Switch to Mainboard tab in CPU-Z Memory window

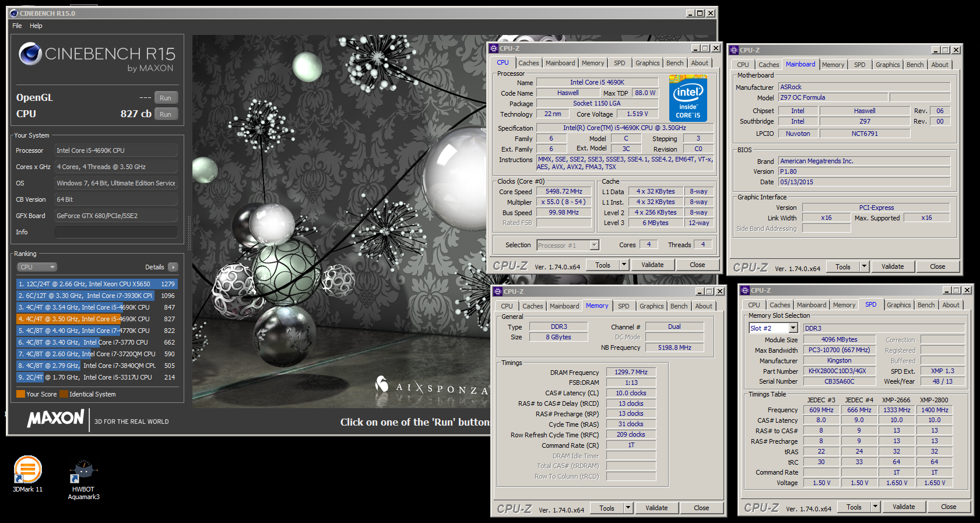click(x=564, y=306)
